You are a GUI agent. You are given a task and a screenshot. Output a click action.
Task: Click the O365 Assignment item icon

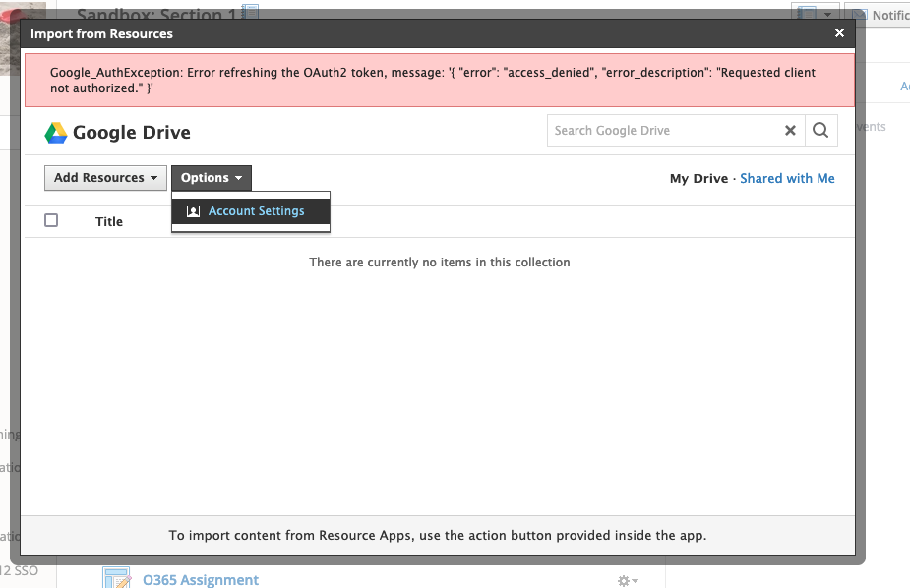click(117, 578)
